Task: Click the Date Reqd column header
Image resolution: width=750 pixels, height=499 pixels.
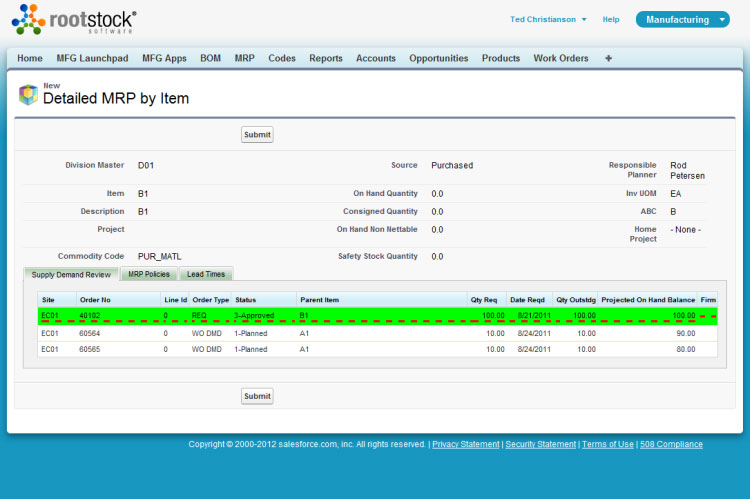Action: [x=528, y=300]
